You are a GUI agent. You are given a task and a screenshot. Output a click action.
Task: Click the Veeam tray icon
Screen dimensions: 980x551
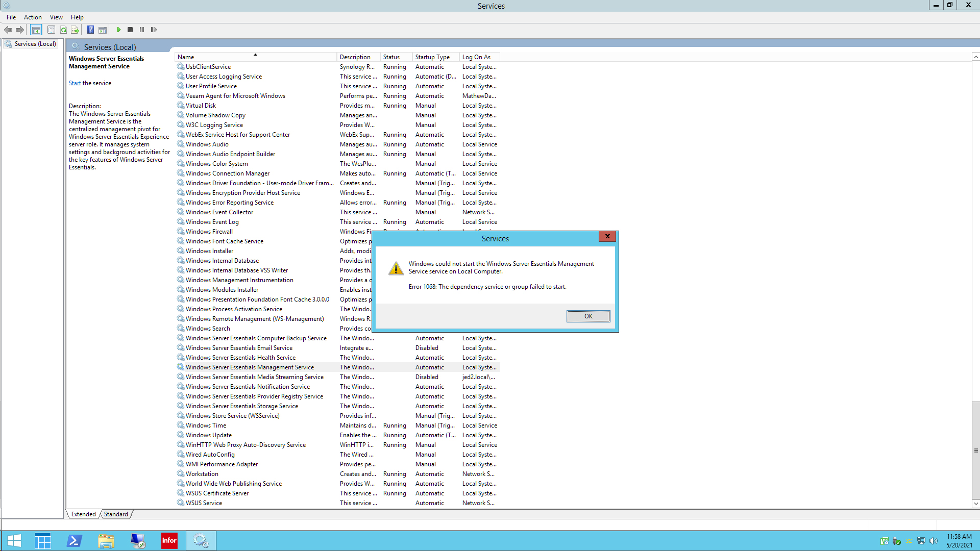point(885,541)
